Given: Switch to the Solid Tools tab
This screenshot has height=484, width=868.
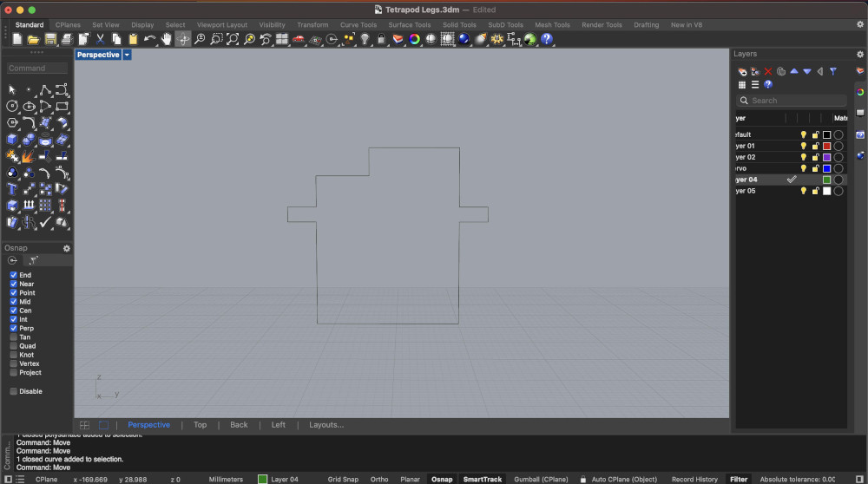Looking at the screenshot, I should coord(459,25).
